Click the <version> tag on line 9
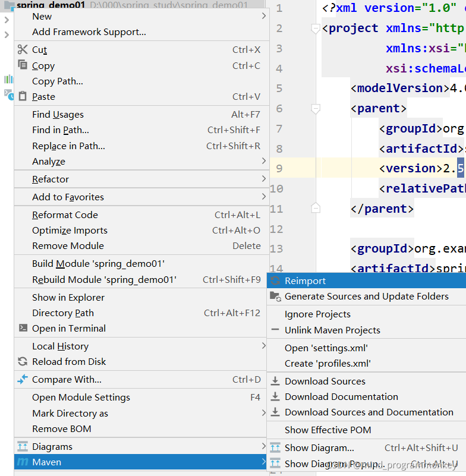This screenshot has width=466, height=476. click(411, 168)
